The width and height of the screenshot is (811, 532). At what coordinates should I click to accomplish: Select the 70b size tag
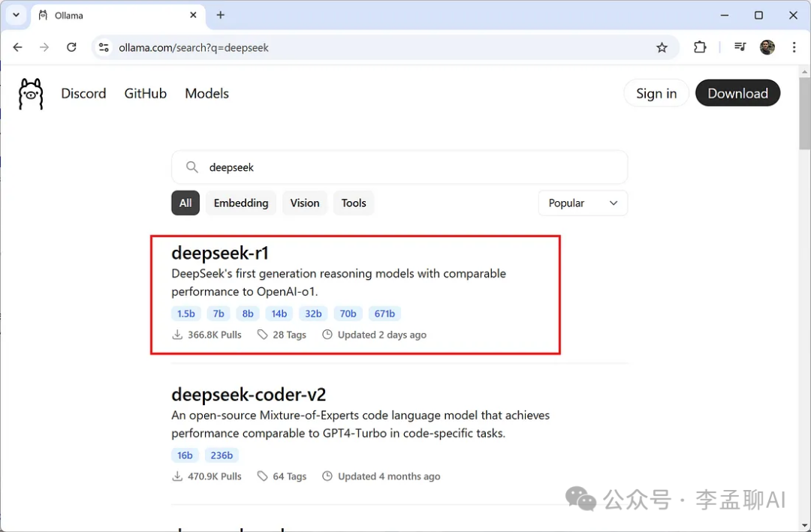[x=348, y=314]
